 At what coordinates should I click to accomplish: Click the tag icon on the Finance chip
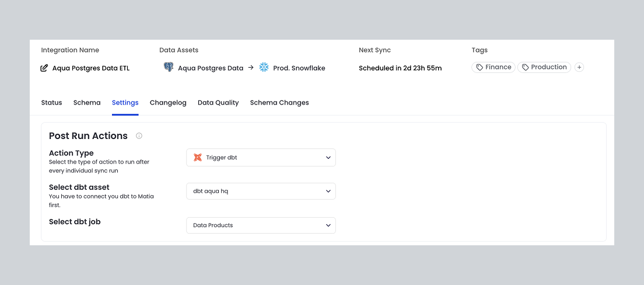coord(480,68)
